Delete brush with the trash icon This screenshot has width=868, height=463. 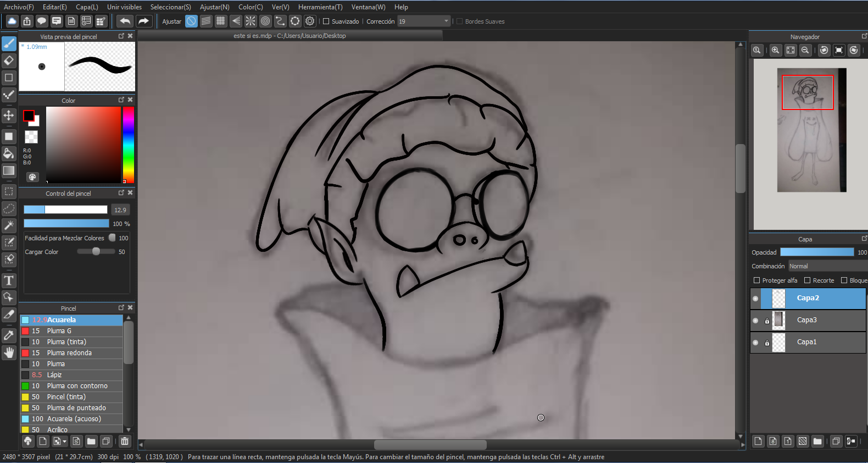coord(125,441)
